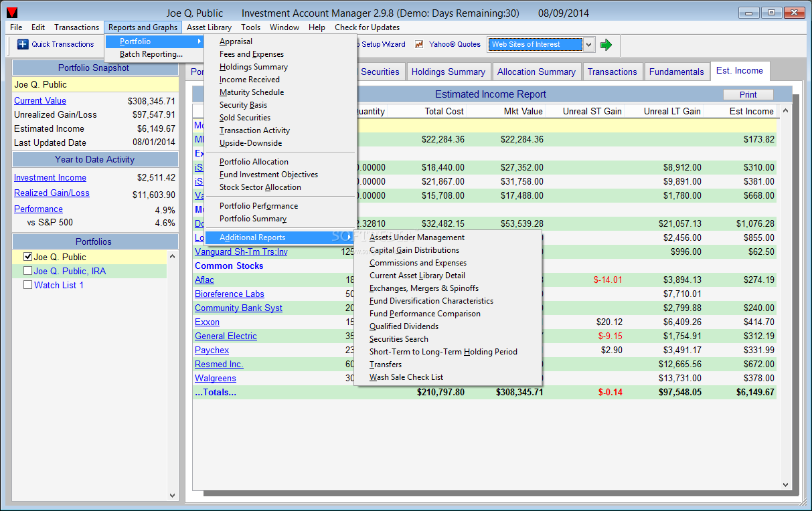812x511 pixels.
Task: Open Assets Under Management report
Action: [x=417, y=237]
